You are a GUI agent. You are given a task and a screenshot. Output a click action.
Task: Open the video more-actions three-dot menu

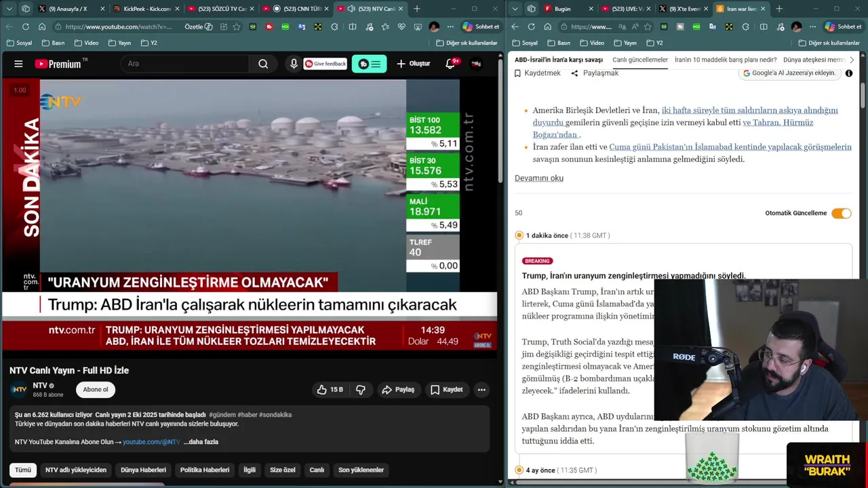[x=481, y=390]
